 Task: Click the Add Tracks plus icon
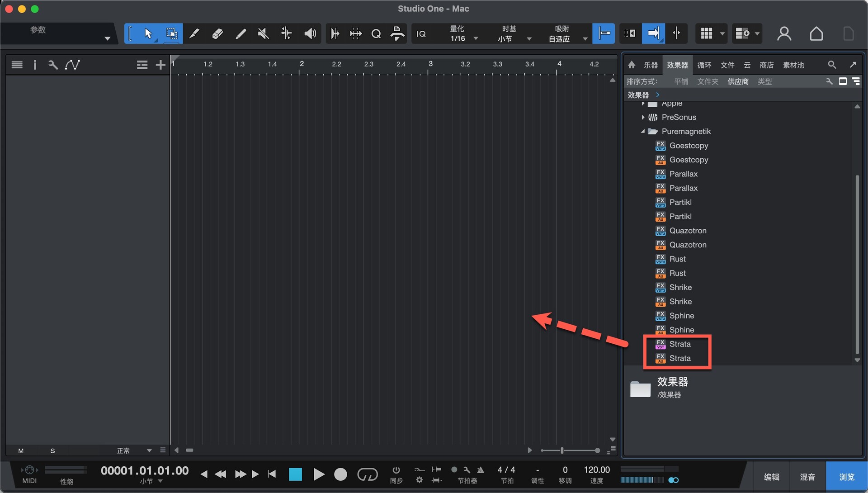[160, 65]
